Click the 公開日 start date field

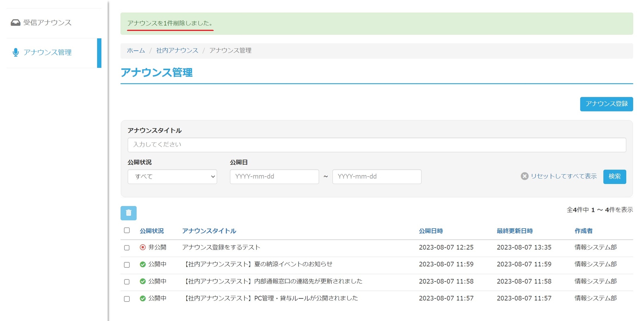(x=274, y=177)
